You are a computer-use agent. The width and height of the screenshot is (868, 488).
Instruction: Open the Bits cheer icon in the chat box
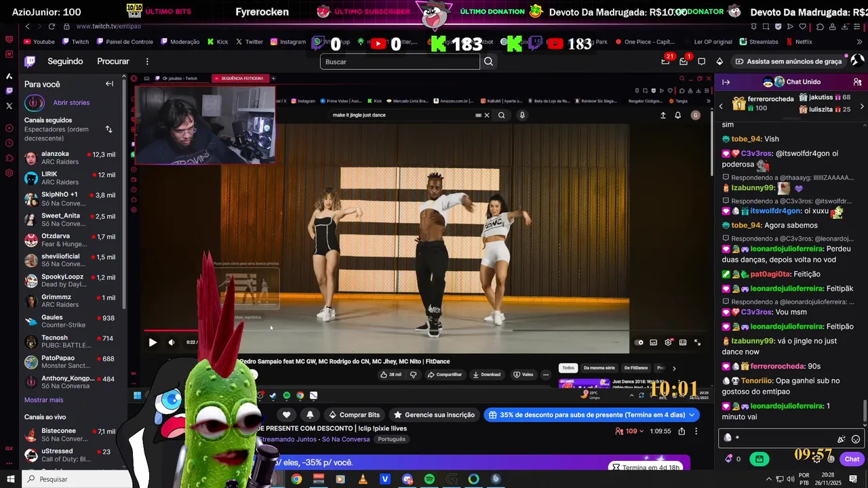(x=842, y=439)
